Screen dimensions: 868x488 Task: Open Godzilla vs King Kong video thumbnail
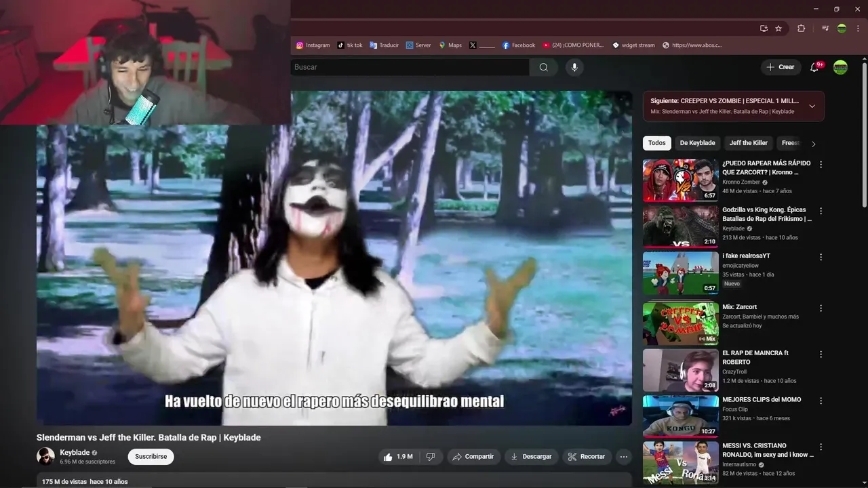click(680, 226)
